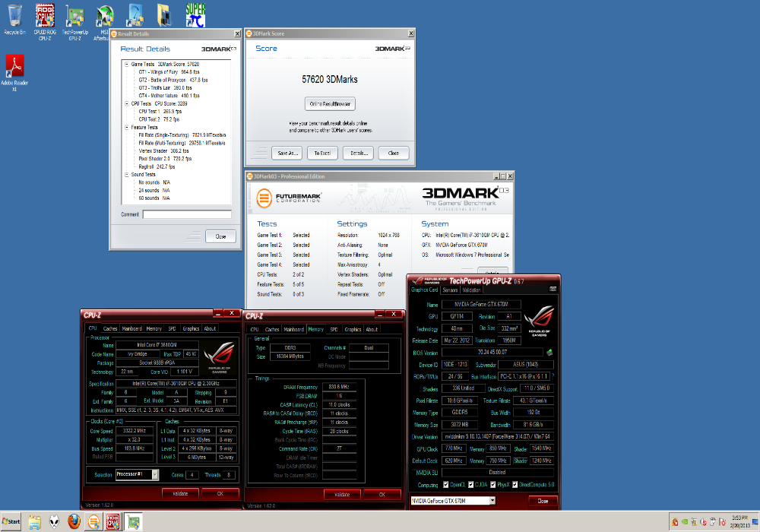Click OK in memory CPU-Z window
Screen dimensions: 760x532
pyautogui.click(x=382, y=495)
